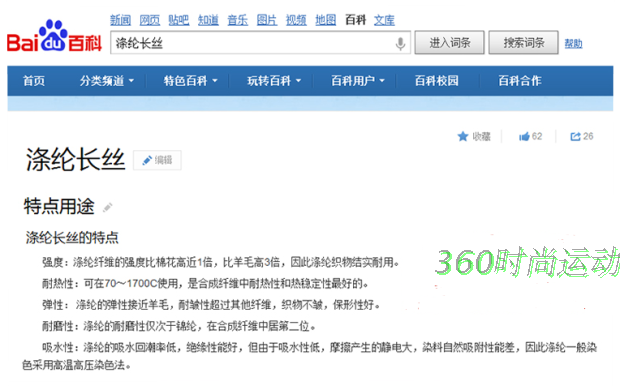
Task: Open the 地图 link in top navigation
Action: coord(325,20)
